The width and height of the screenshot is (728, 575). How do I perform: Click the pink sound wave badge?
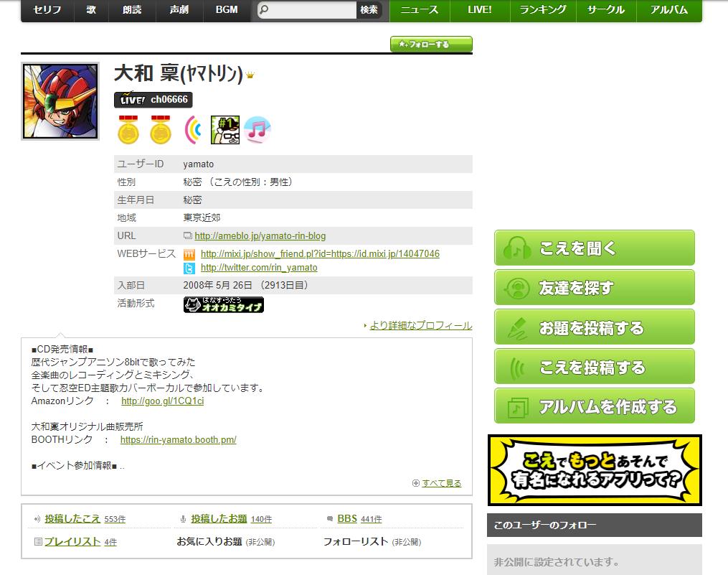(x=193, y=130)
